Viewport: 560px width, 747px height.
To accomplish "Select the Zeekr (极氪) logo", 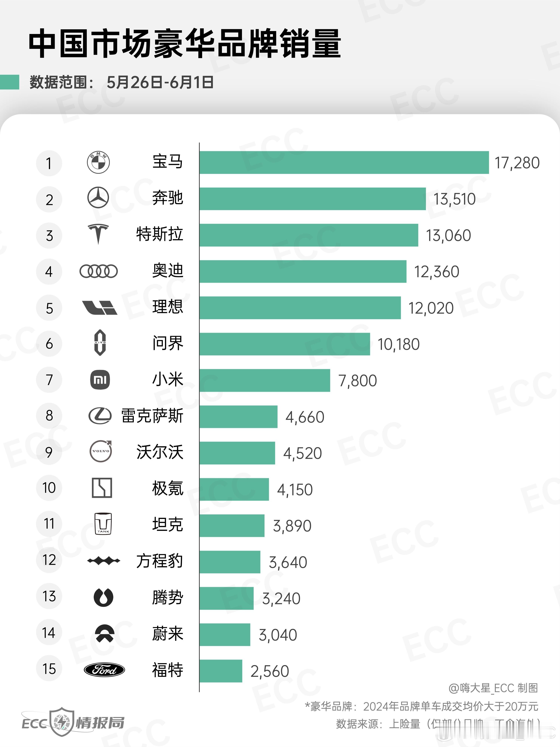I will [x=102, y=488].
